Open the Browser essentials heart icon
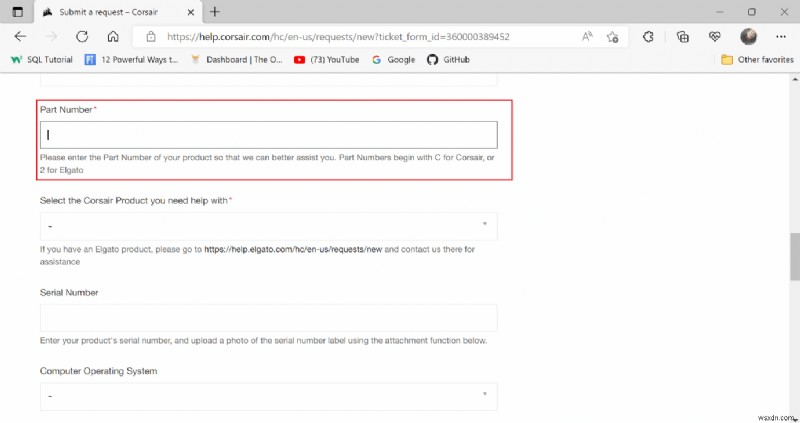Screen dimensions: 800x423 (x=714, y=36)
